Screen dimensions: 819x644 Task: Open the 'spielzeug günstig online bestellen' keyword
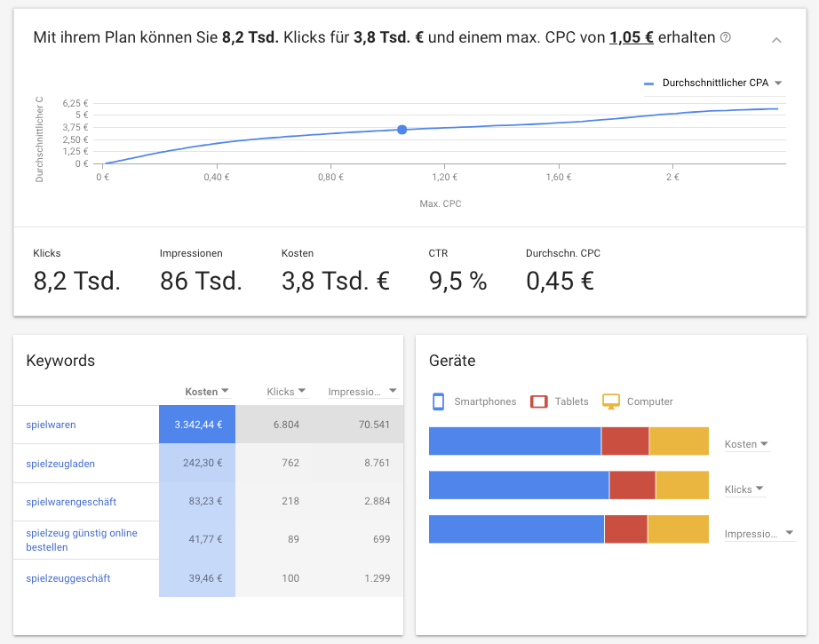[82, 540]
